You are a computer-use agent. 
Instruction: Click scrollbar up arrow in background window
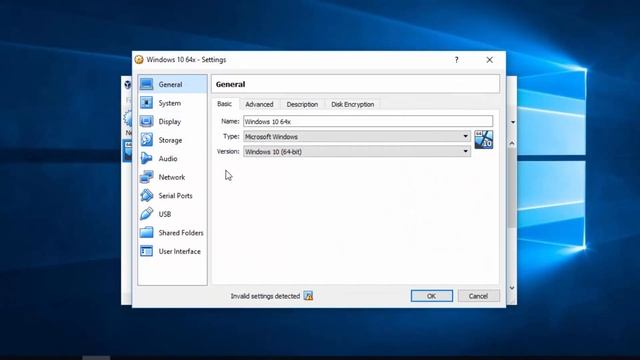coord(512,143)
